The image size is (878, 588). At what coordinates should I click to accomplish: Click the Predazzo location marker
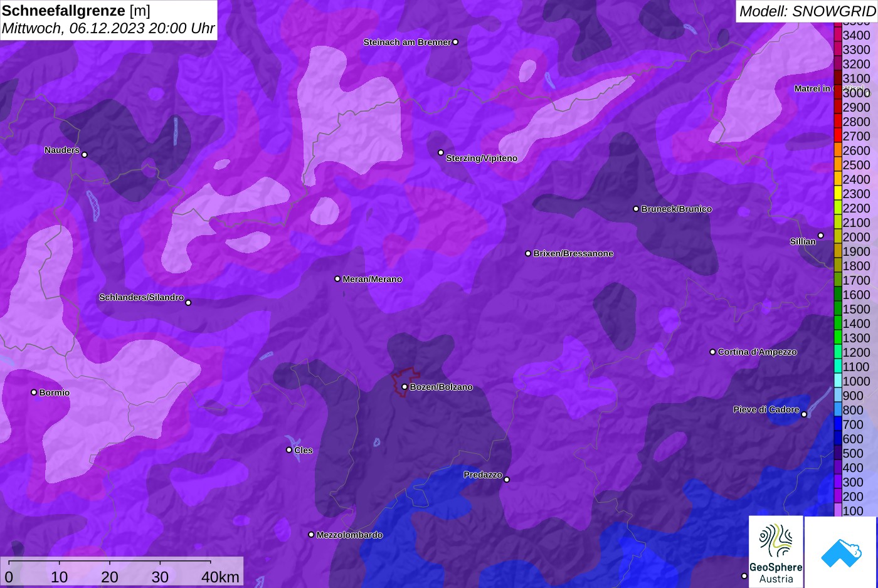(x=507, y=480)
